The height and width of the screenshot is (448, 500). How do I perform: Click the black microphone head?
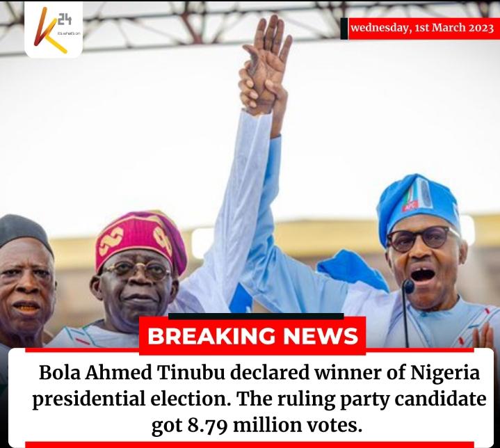point(408,286)
